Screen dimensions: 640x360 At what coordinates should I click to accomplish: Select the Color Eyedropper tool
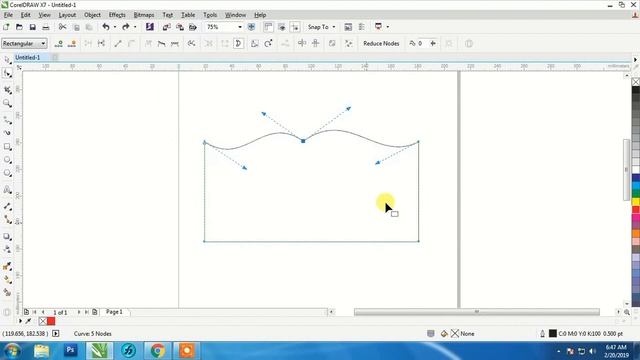pyautogui.click(x=7, y=267)
